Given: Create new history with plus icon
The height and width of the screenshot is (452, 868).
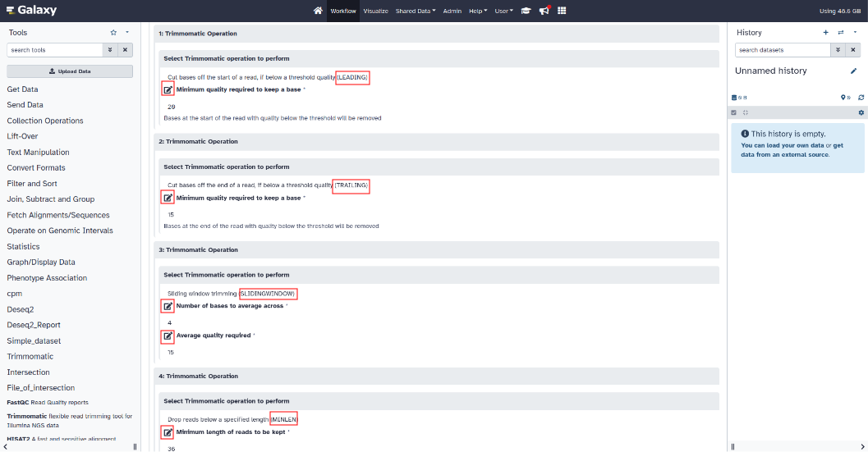Looking at the screenshot, I should [x=826, y=32].
